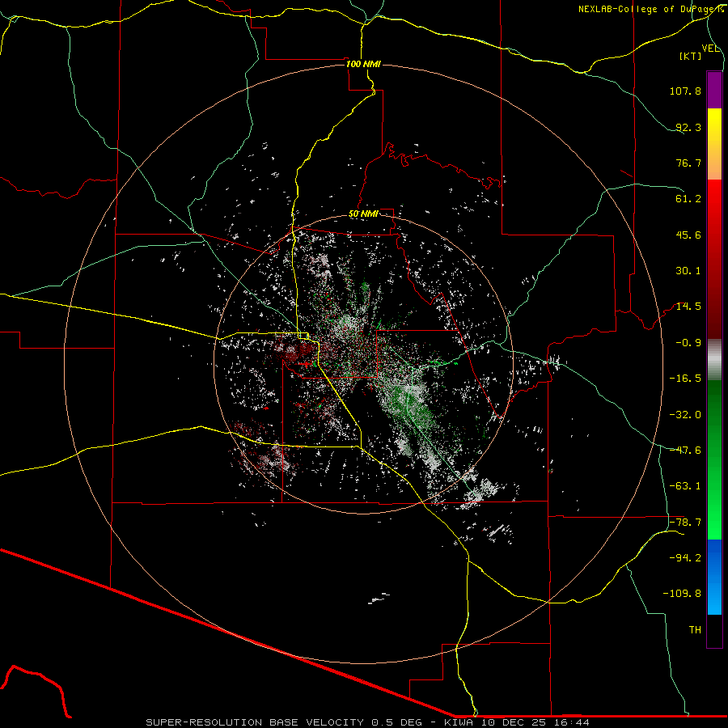This screenshot has height=728, width=728.
Task: Click the -16.5 legend value
Action: [x=685, y=379]
